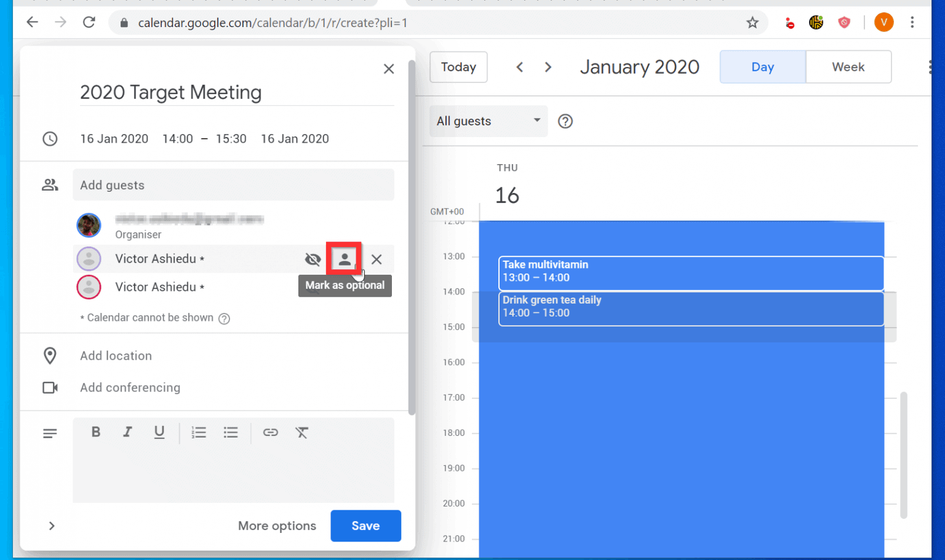Insert a link in description

[271, 433]
